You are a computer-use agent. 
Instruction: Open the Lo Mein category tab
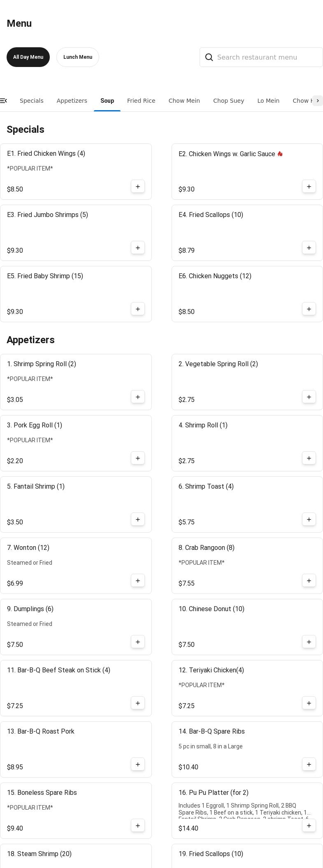tap(268, 101)
